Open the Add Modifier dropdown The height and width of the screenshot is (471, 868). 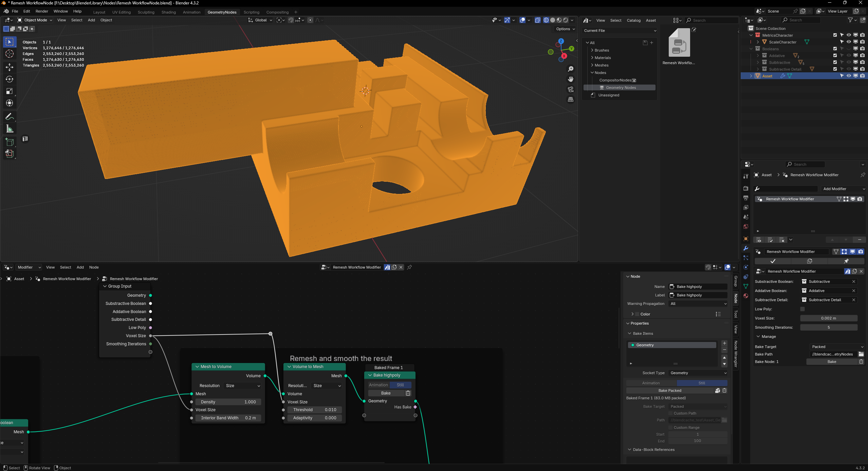[844, 189]
